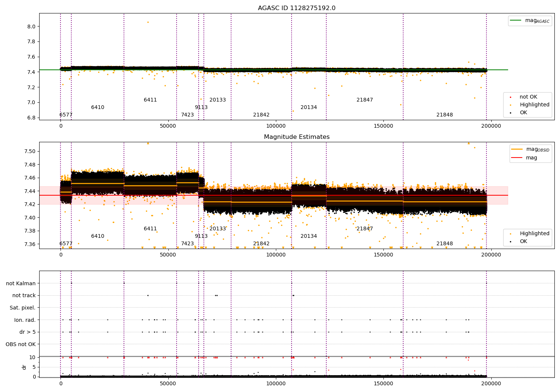This screenshot has height=392, width=560.
Task: Click the orange outlier point near 8.0 magnitude
Action: click(148, 22)
